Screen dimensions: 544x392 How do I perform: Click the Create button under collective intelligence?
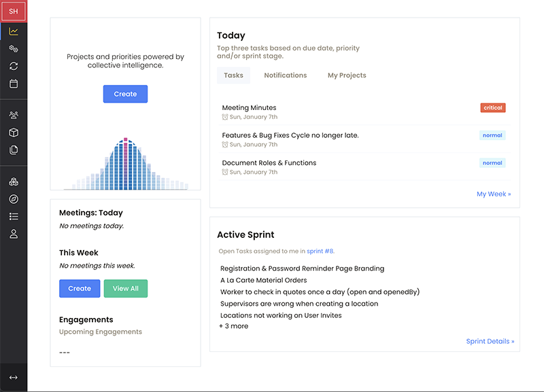click(x=125, y=94)
